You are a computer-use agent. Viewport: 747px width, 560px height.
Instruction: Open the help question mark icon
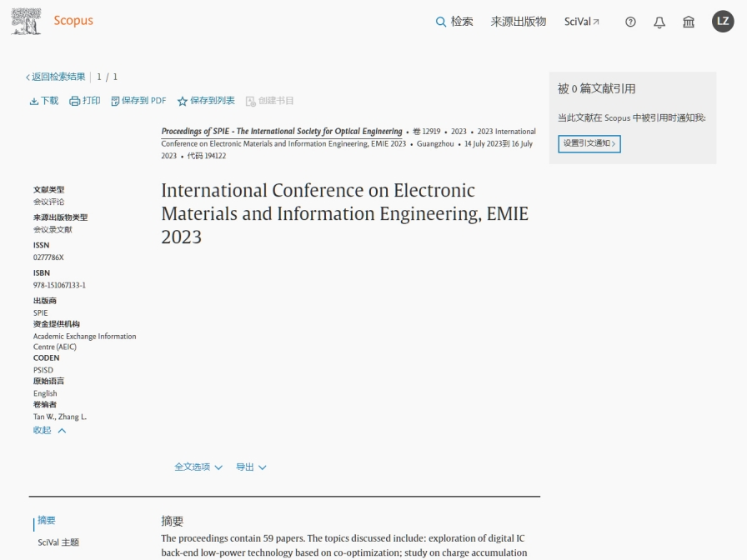coord(630,22)
